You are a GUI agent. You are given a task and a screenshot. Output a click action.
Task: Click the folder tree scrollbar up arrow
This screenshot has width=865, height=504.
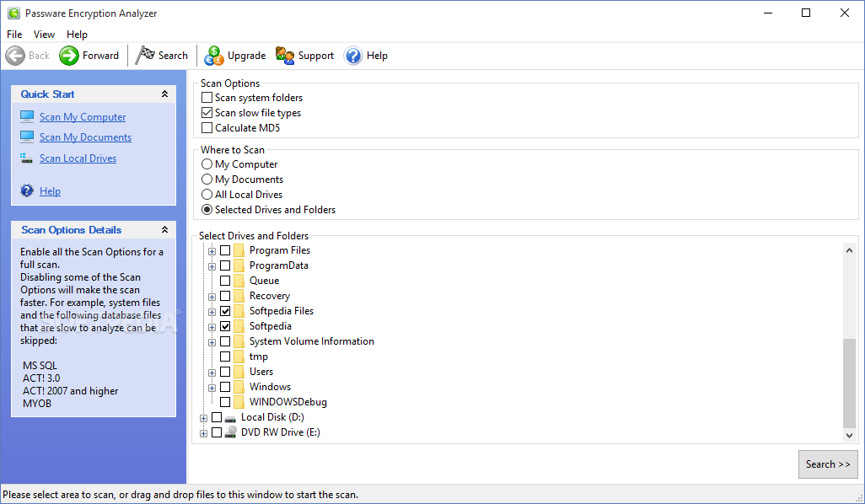click(850, 250)
